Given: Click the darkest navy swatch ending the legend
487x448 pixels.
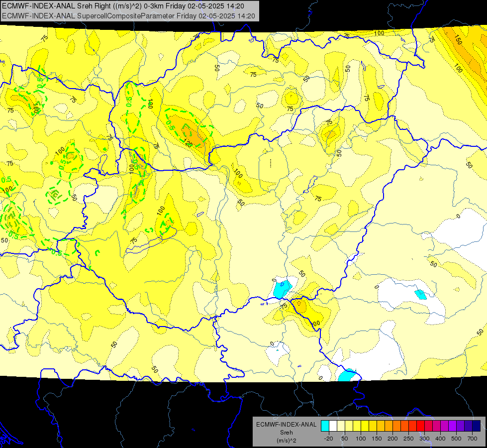Looking at the screenshot, I should pyautogui.click(x=477, y=426).
